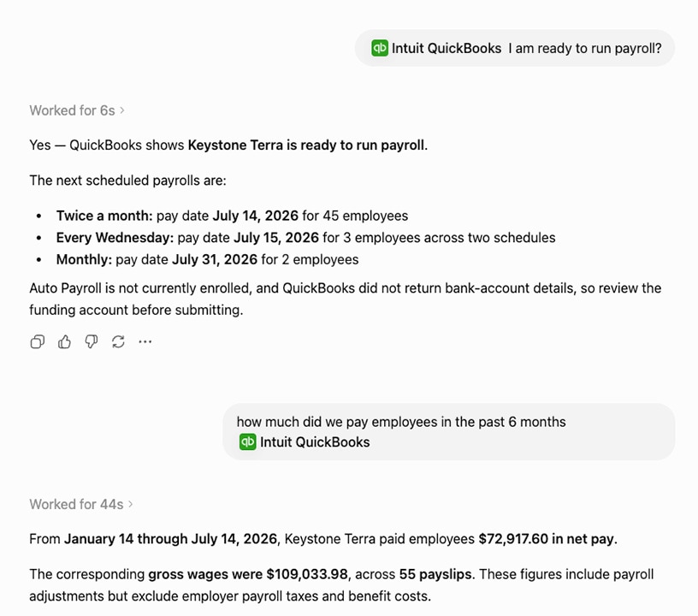The width and height of the screenshot is (698, 616).
Task: Click Intuit QuickBooks label in first message
Action: coord(447,48)
